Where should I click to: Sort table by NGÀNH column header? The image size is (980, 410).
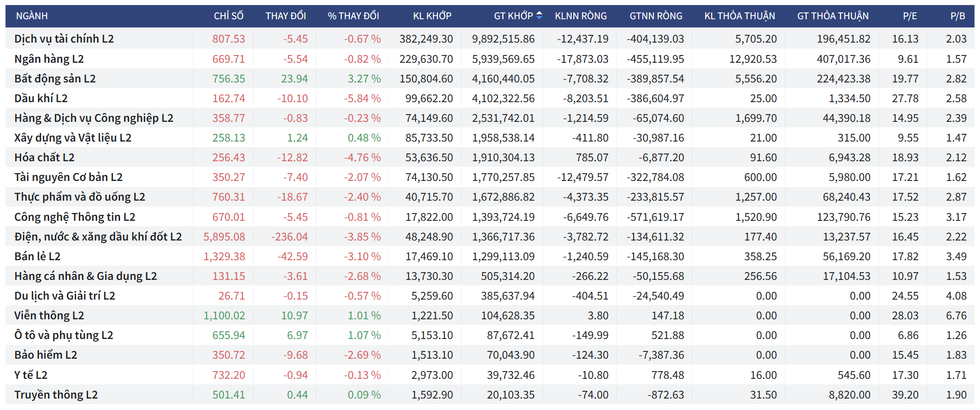[x=32, y=16]
